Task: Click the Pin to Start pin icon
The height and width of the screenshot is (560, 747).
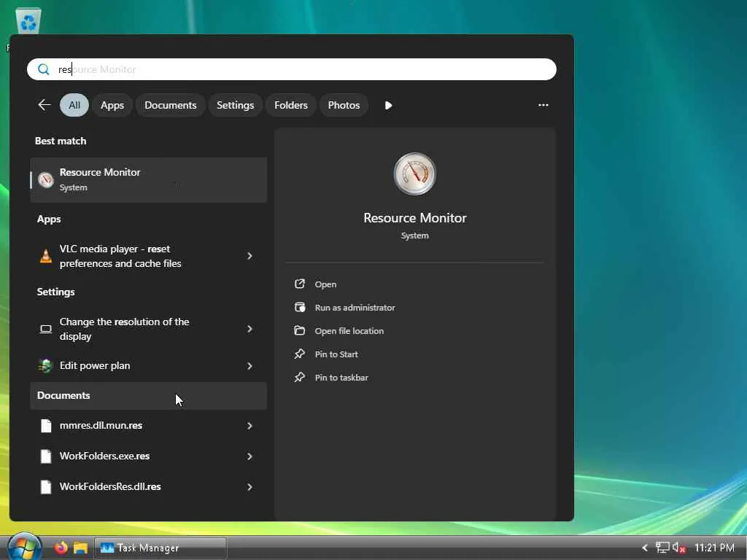Action: pyautogui.click(x=300, y=354)
